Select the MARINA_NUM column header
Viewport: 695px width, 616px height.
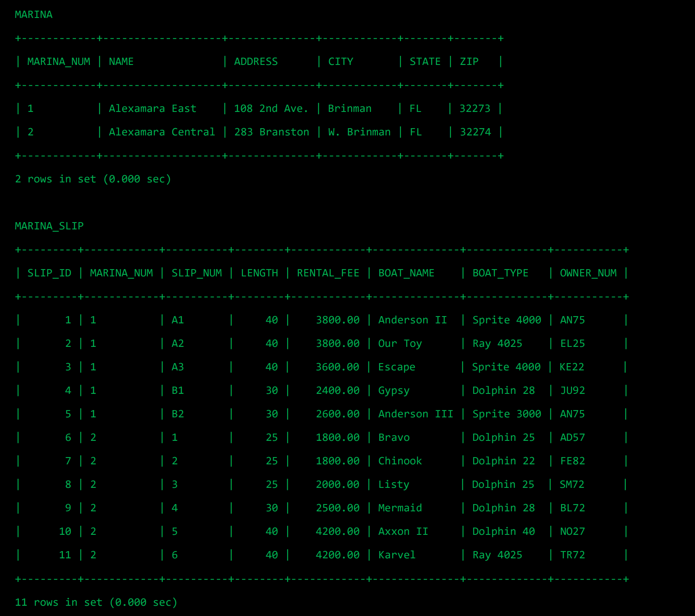coord(59,61)
